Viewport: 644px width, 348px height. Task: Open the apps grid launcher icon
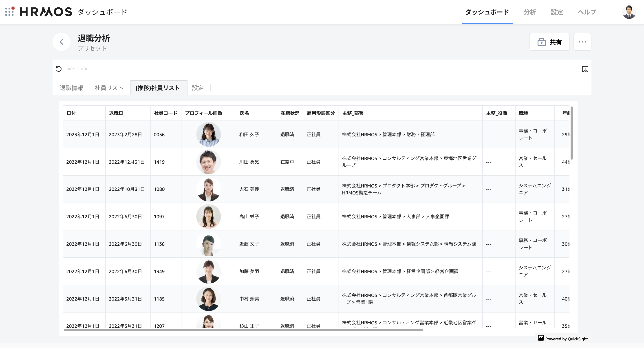coord(9,11)
